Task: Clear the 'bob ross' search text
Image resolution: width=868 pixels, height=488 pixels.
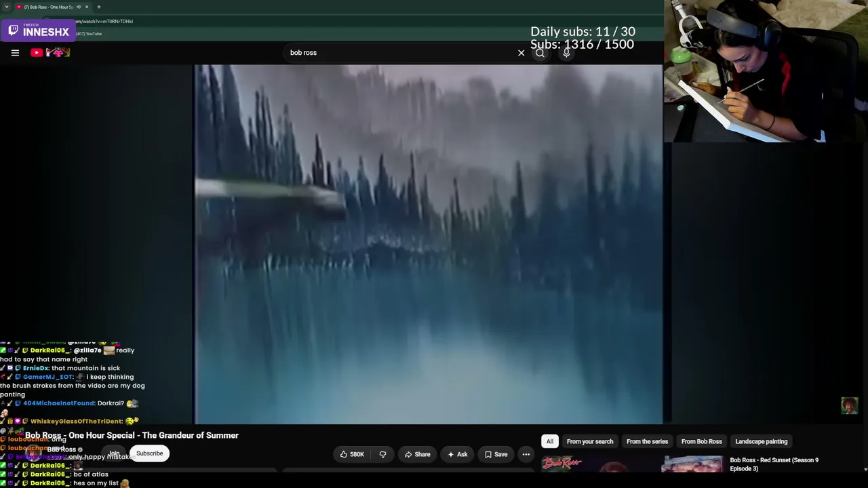Action: pyautogui.click(x=521, y=53)
